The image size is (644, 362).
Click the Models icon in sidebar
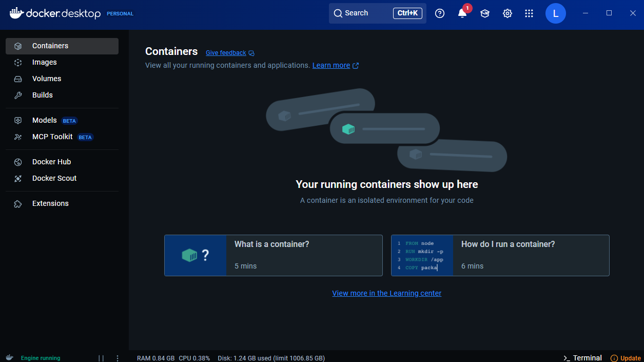pos(18,121)
